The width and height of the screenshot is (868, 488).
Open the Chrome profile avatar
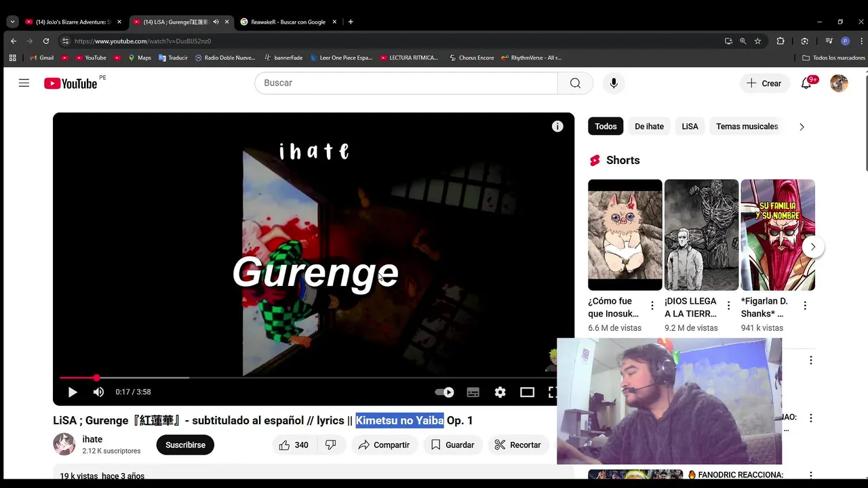pyautogui.click(x=845, y=41)
